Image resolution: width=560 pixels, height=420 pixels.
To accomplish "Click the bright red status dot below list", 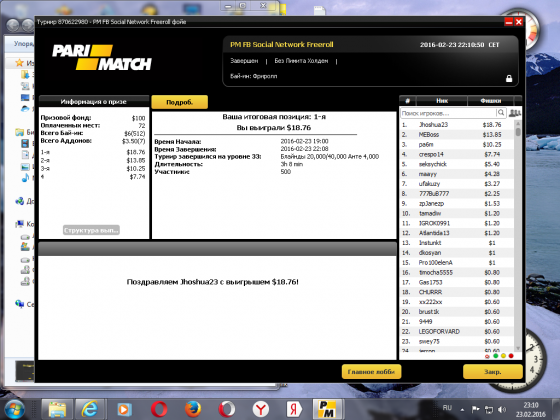I will (x=511, y=356).
